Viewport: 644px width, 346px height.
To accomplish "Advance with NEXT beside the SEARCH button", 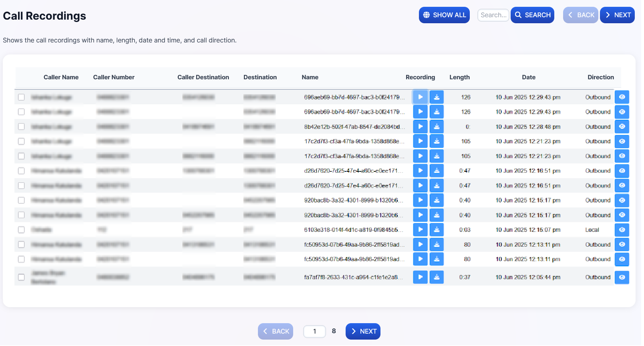I will (x=617, y=15).
